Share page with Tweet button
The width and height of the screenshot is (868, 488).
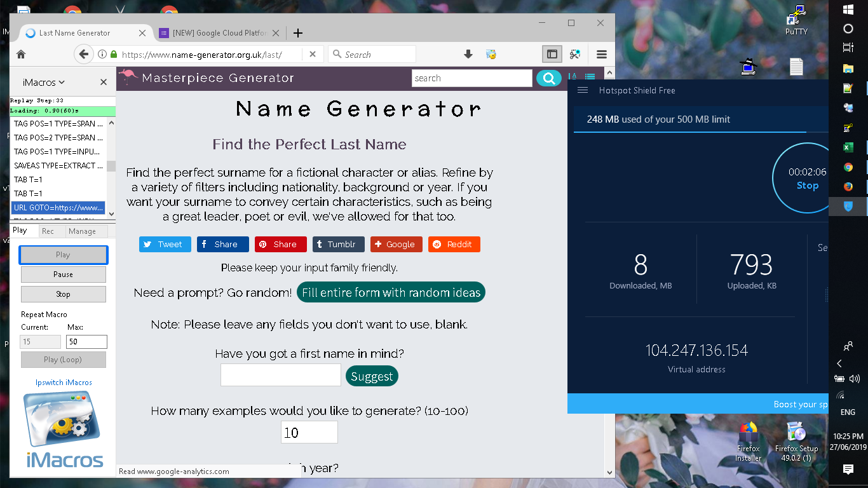pos(165,244)
